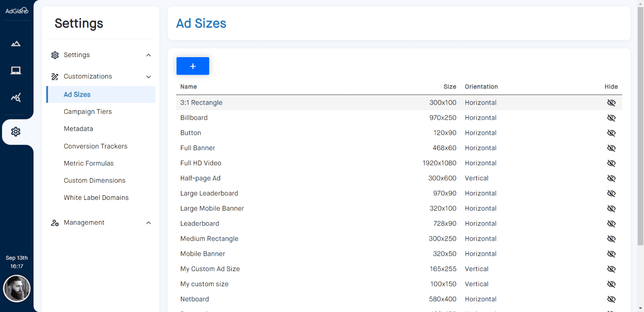Hide the Mobile Banner 320x50 ad size
Screen dimensions: 644x312
(x=611, y=254)
